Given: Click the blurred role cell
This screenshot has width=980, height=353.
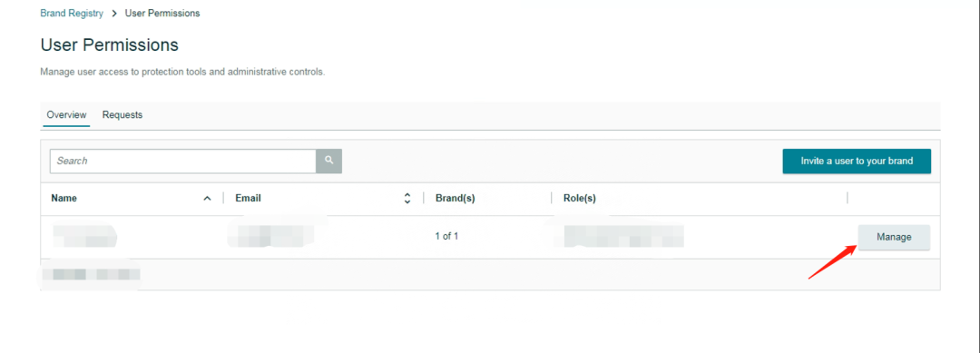Looking at the screenshot, I should tap(623, 236).
